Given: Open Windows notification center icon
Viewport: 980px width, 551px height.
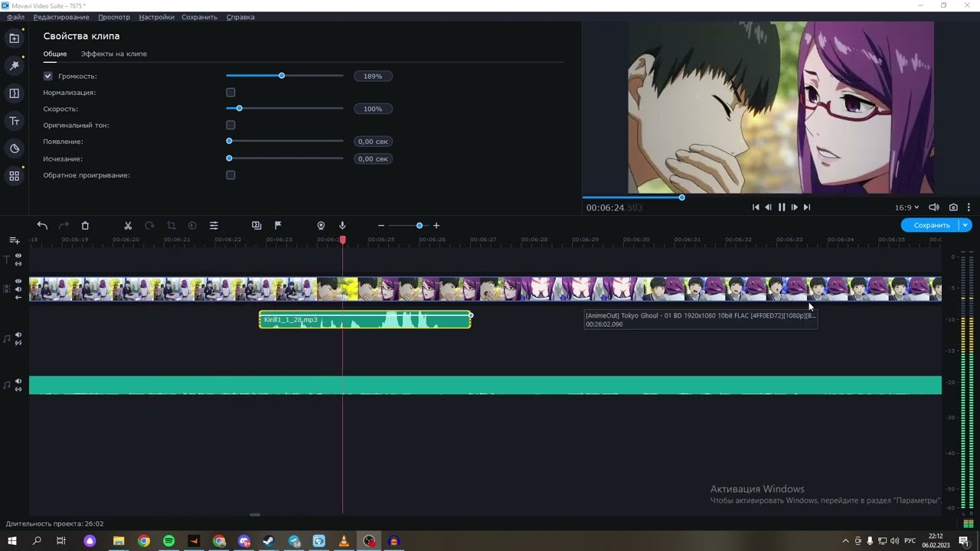Looking at the screenshot, I should 964,541.
